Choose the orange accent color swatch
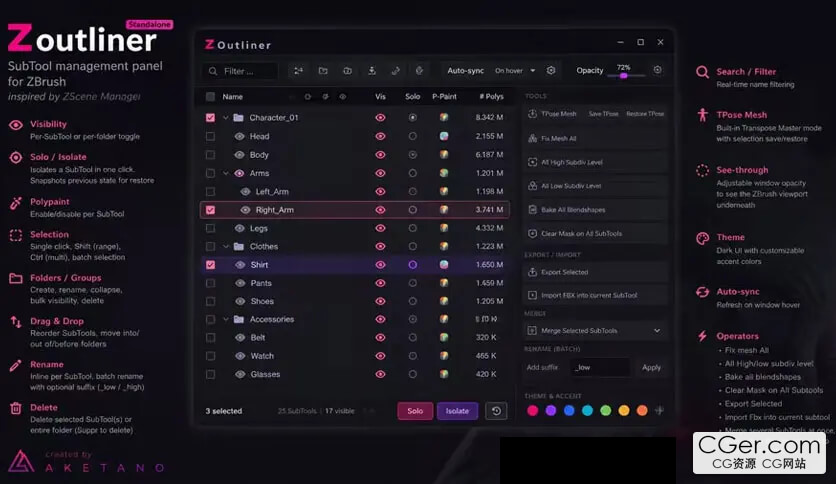Screen dimensions: 836x484 tap(642, 410)
